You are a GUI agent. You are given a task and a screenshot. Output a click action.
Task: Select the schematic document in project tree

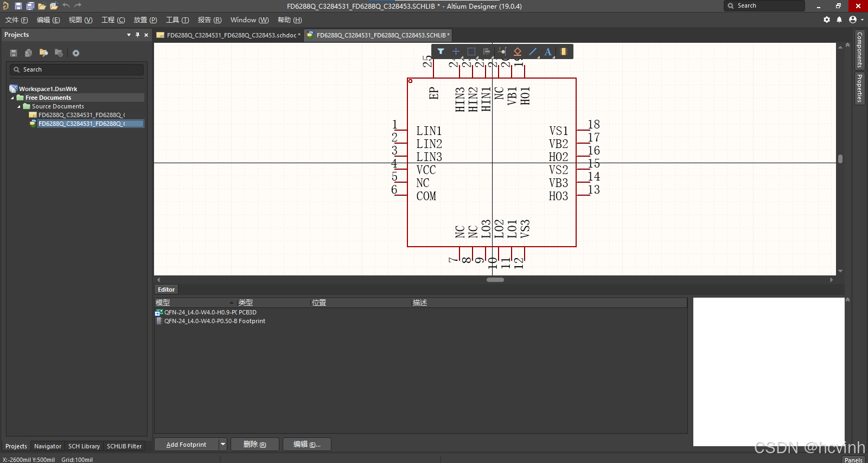click(x=81, y=115)
